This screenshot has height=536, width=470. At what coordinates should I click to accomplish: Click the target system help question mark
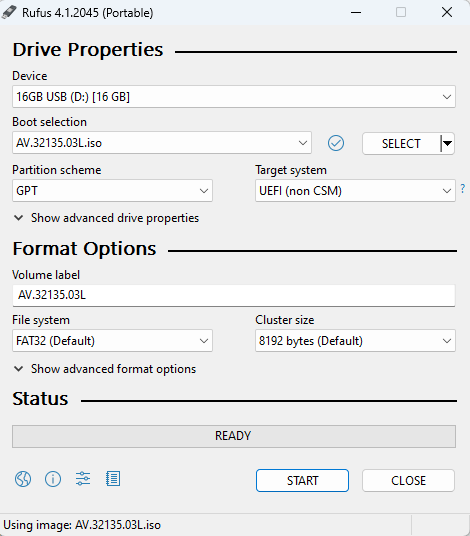[462, 189]
